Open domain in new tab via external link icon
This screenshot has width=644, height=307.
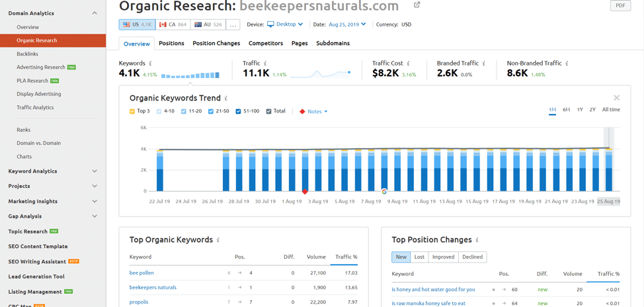pos(417,5)
